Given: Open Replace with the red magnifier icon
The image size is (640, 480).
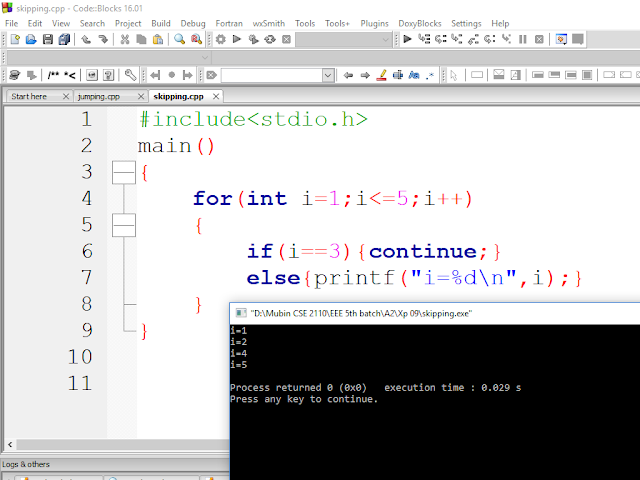Looking at the screenshot, I should coord(196,39).
